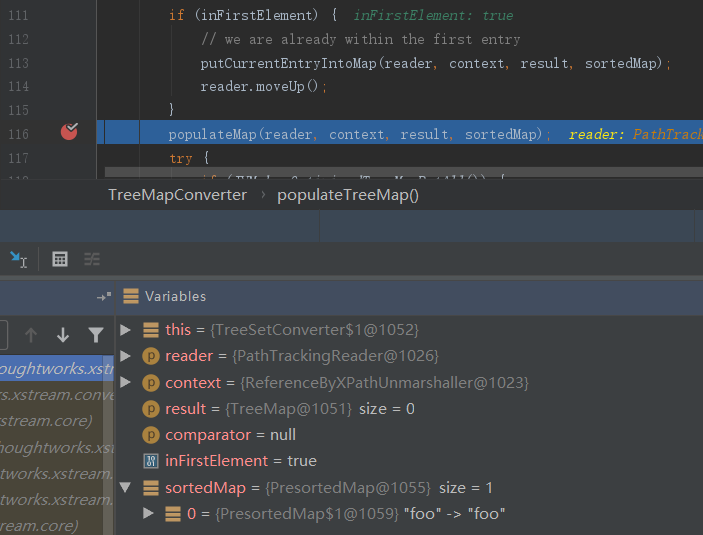The width and height of the screenshot is (703, 535).
Task: Expand the 'reader' variable node
Action: (x=125, y=356)
